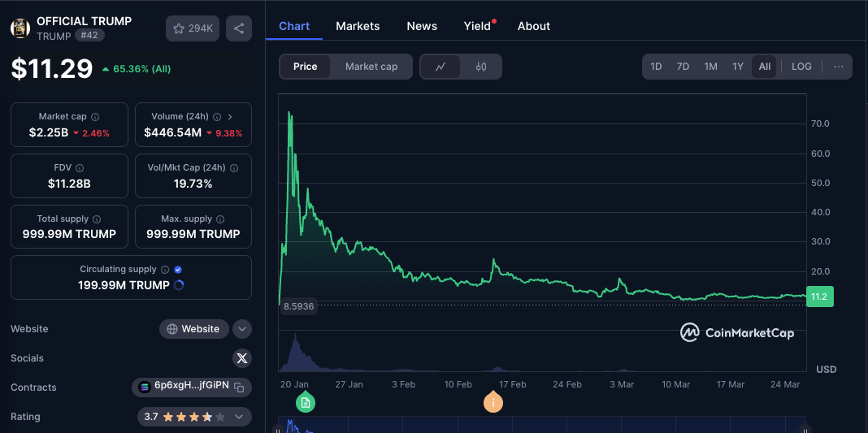The width and height of the screenshot is (868, 433).
Task: Open chart more options ellipsis
Action: 838,67
